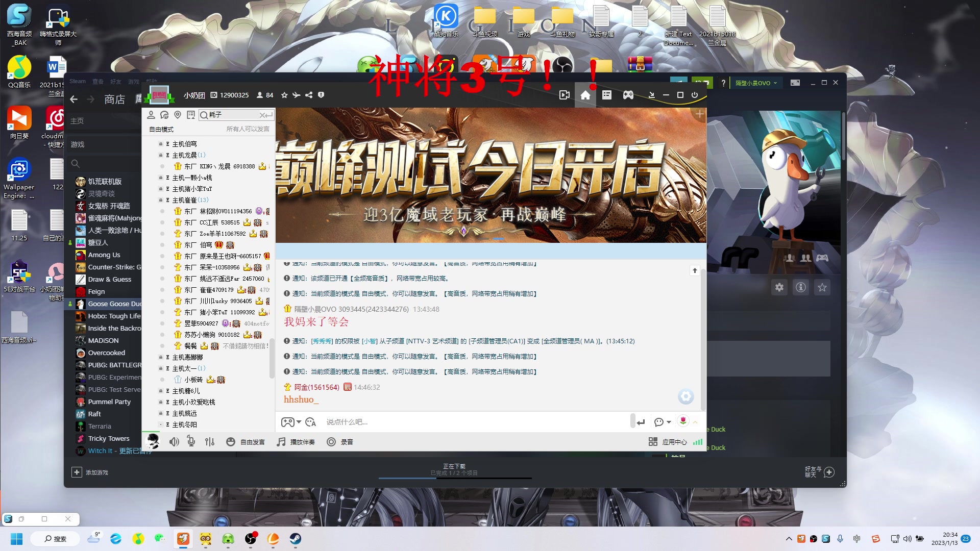Click the font emoji icon in chat input
Image resolution: width=980 pixels, height=551 pixels.
coord(310,422)
